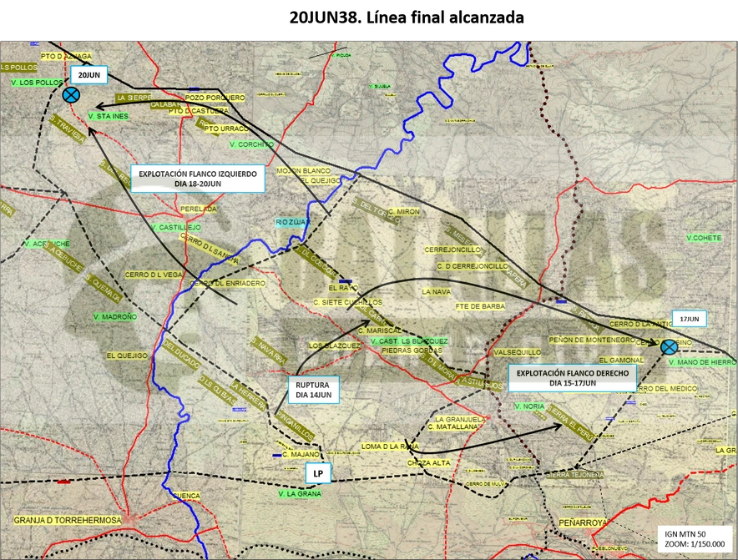
Task: Click the PTO URRACO label
Action: [226, 129]
